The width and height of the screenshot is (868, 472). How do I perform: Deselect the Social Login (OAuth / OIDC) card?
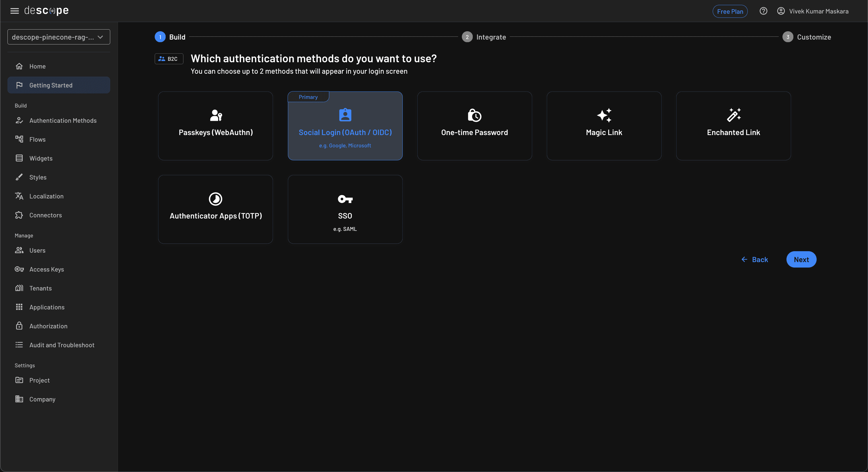(x=345, y=126)
